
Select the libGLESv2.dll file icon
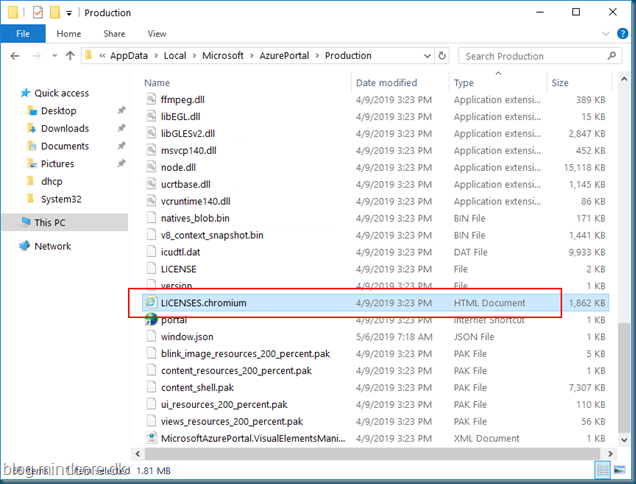pos(151,133)
